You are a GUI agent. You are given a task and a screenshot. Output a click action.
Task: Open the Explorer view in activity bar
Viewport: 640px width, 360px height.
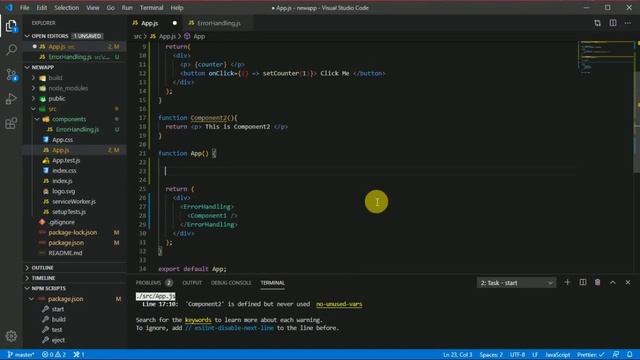pos(11,26)
